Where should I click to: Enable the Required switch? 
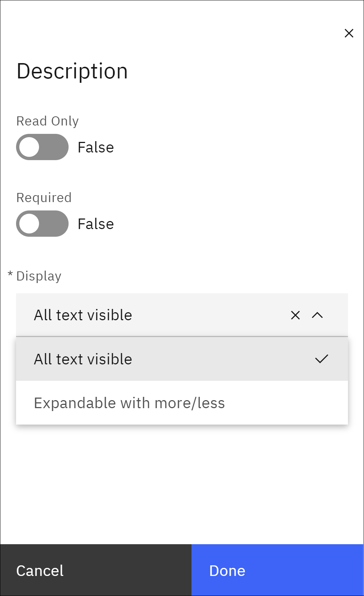pos(42,224)
